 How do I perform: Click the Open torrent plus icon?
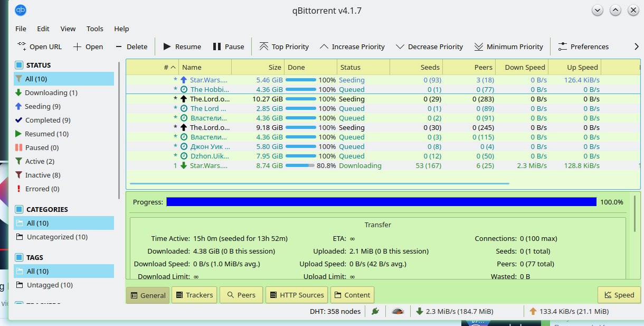click(77, 46)
